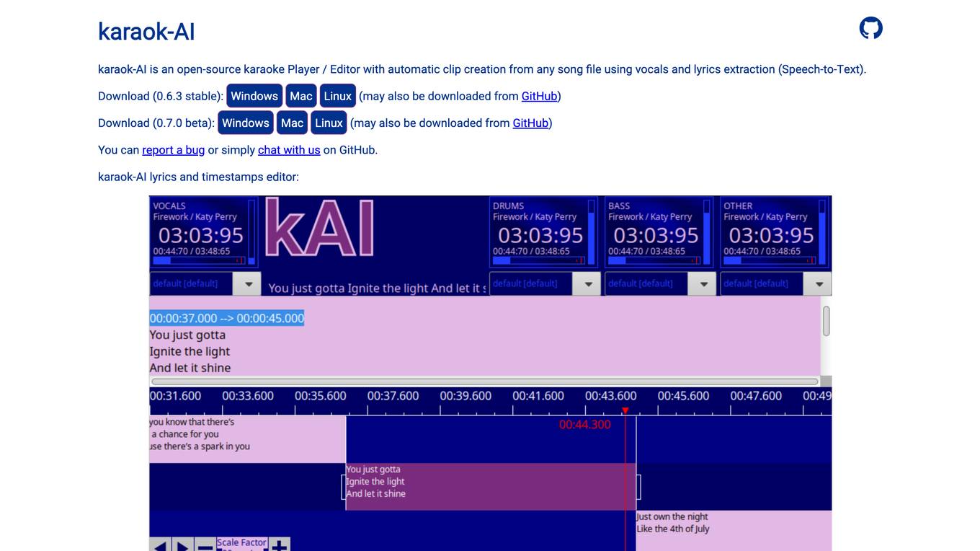The height and width of the screenshot is (551, 980).
Task: Click BASS track progress bar
Action: [654, 260]
